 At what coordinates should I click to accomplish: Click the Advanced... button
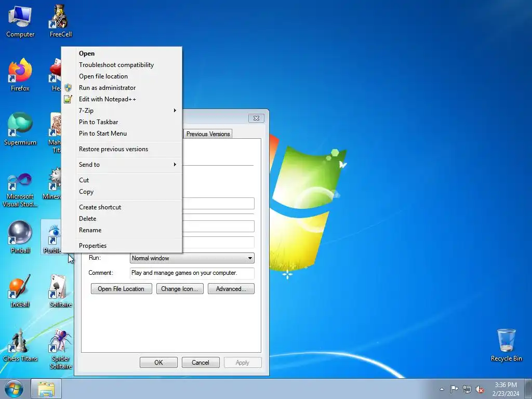coord(231,289)
